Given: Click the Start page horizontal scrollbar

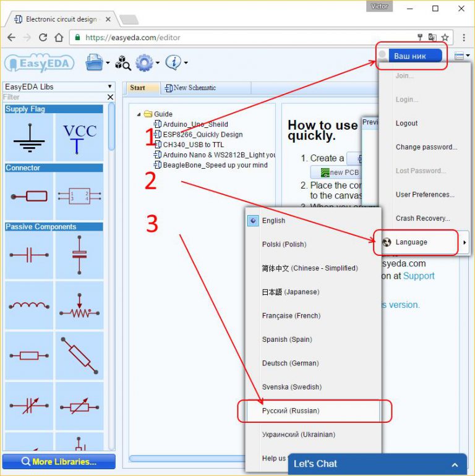Looking at the screenshot, I should [187, 459].
